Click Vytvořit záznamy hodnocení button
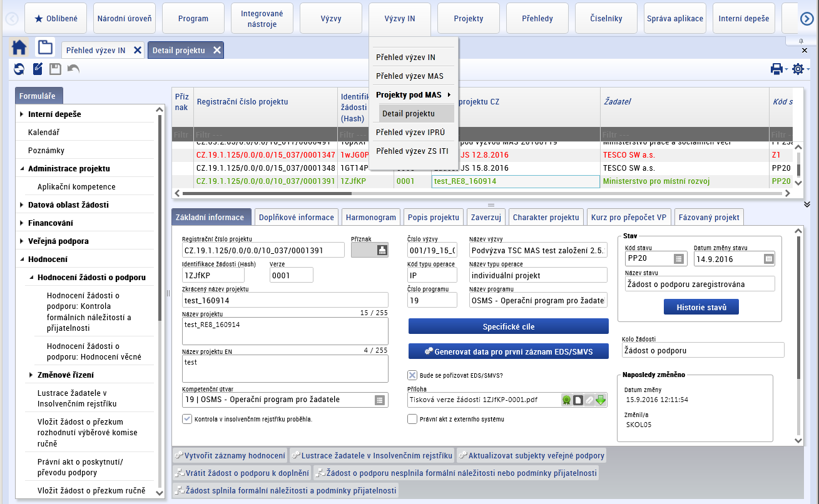The image size is (819, 504). click(x=230, y=455)
